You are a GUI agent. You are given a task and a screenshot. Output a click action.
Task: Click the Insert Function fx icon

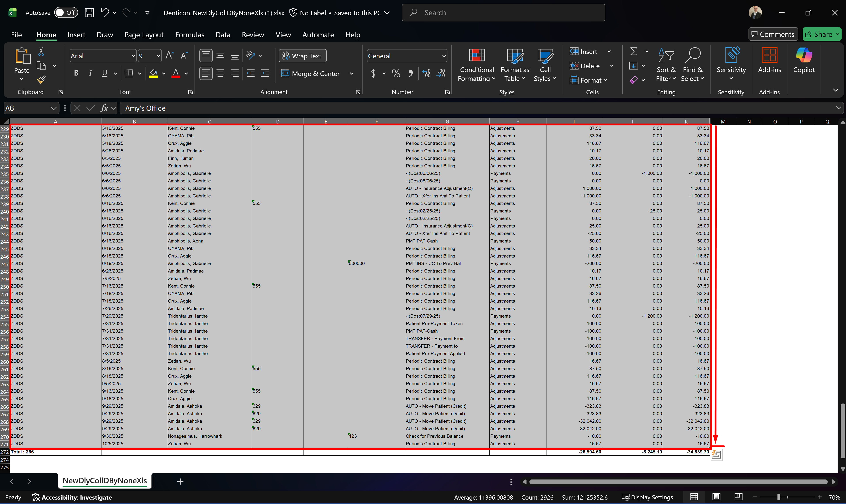(x=104, y=108)
